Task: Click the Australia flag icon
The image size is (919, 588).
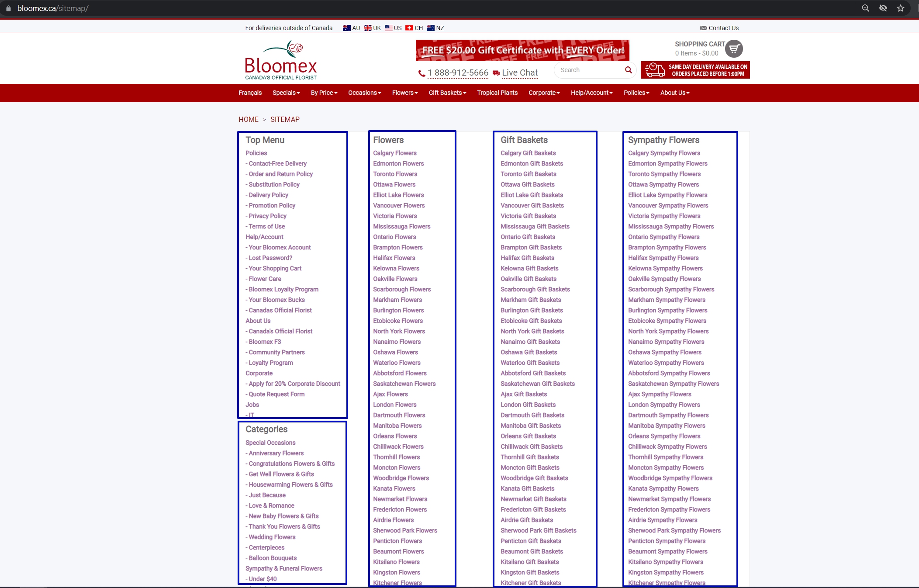Action: click(346, 28)
